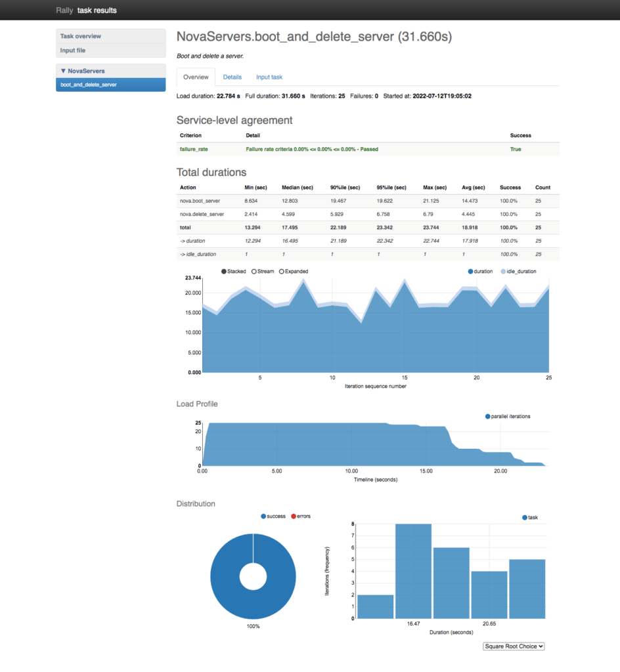Image resolution: width=620 pixels, height=672 pixels.
Task: Toggle the idle_duration legend dot
Action: [503, 271]
